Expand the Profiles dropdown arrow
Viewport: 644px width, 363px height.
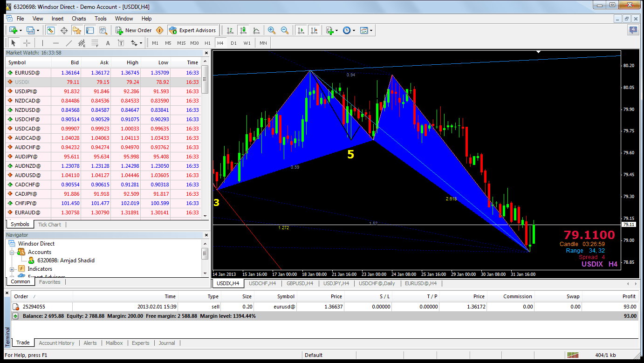click(38, 30)
